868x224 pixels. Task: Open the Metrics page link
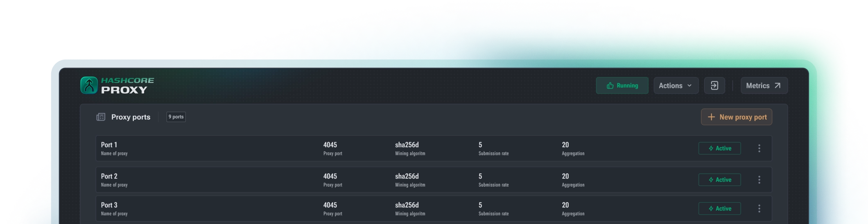click(x=764, y=85)
